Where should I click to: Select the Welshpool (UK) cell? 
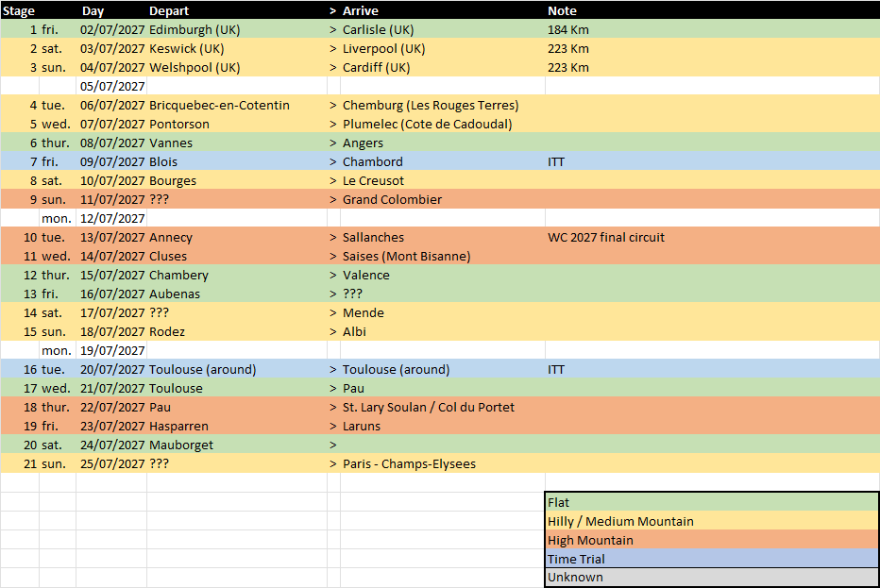(237, 67)
